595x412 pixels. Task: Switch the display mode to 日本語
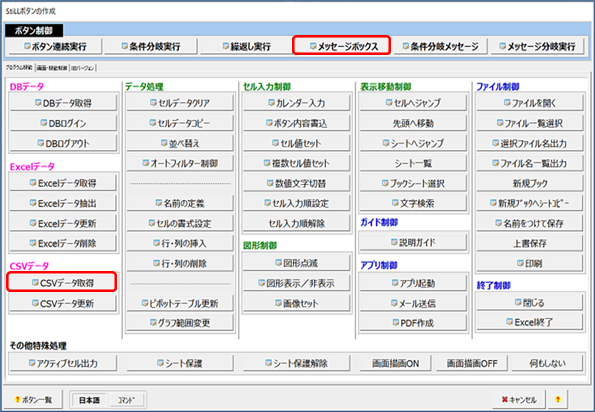coord(89,400)
